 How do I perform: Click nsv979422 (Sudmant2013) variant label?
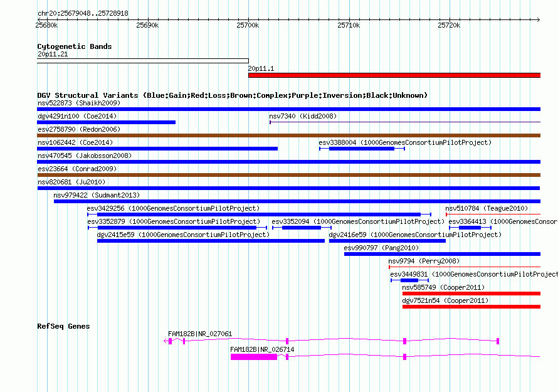click(97, 195)
